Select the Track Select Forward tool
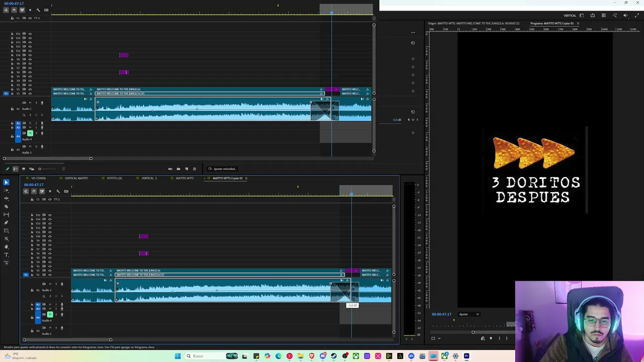 [6, 190]
